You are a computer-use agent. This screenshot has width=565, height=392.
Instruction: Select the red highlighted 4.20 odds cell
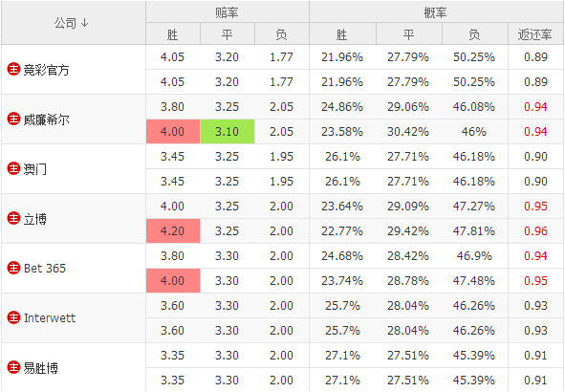click(173, 231)
